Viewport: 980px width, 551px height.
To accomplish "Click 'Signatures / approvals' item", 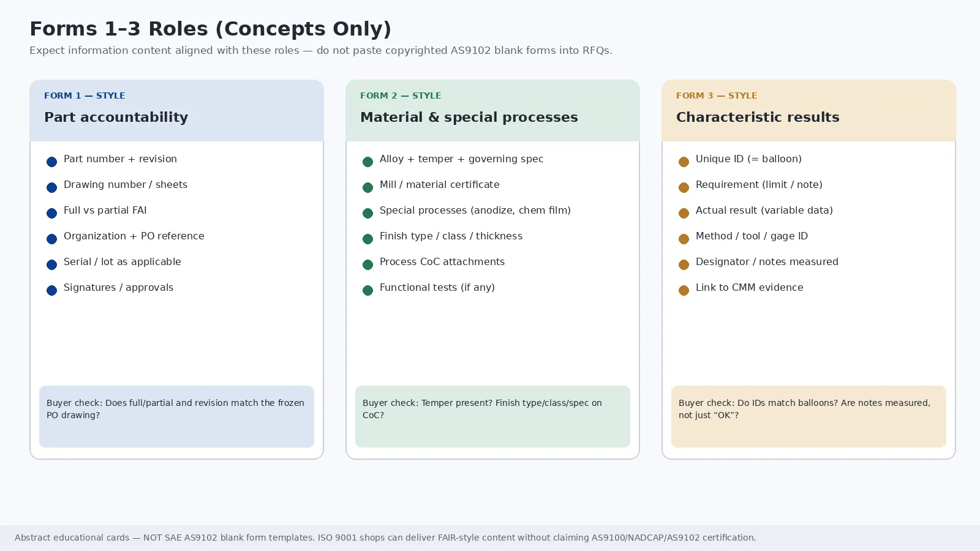I will (118, 287).
